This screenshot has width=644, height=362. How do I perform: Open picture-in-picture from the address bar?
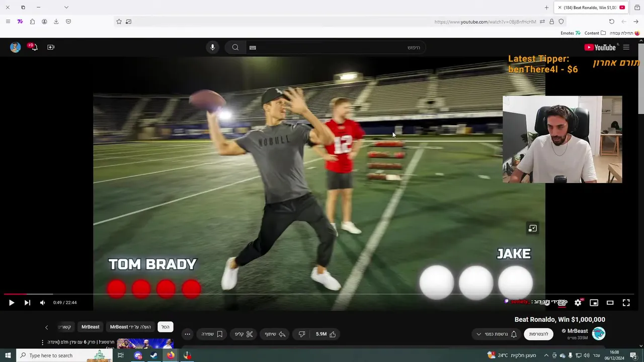pyautogui.click(x=129, y=22)
